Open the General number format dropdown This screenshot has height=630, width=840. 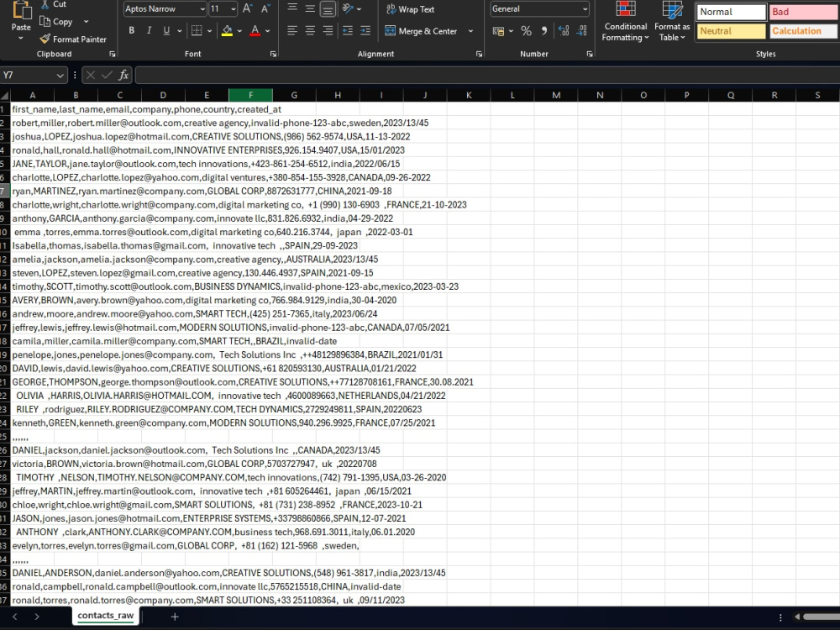click(585, 9)
